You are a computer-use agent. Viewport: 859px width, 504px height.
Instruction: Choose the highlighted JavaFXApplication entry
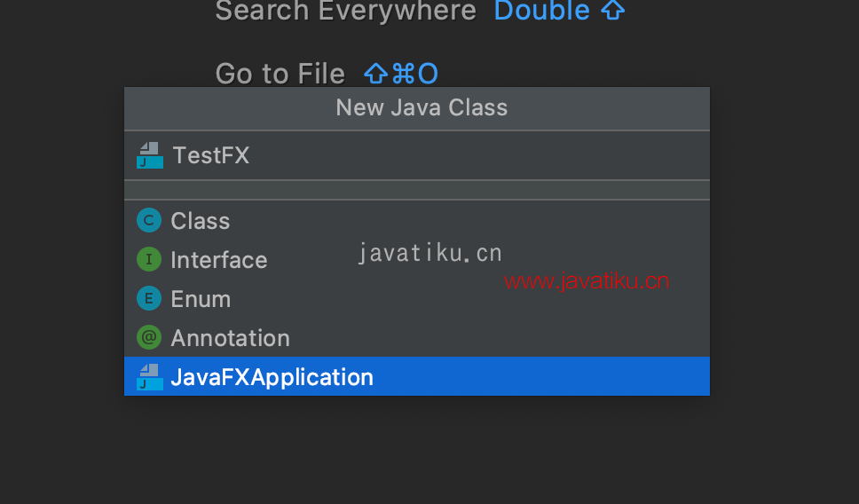tap(417, 376)
